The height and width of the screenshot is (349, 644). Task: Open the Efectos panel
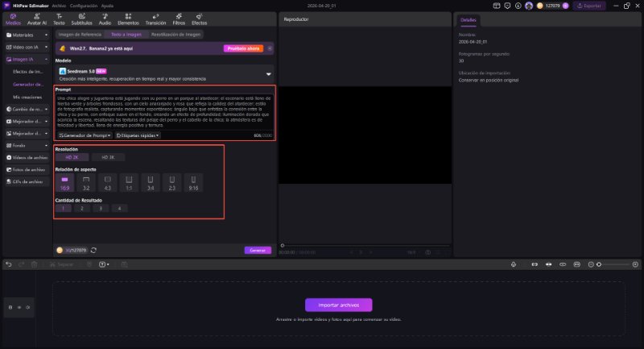199,19
